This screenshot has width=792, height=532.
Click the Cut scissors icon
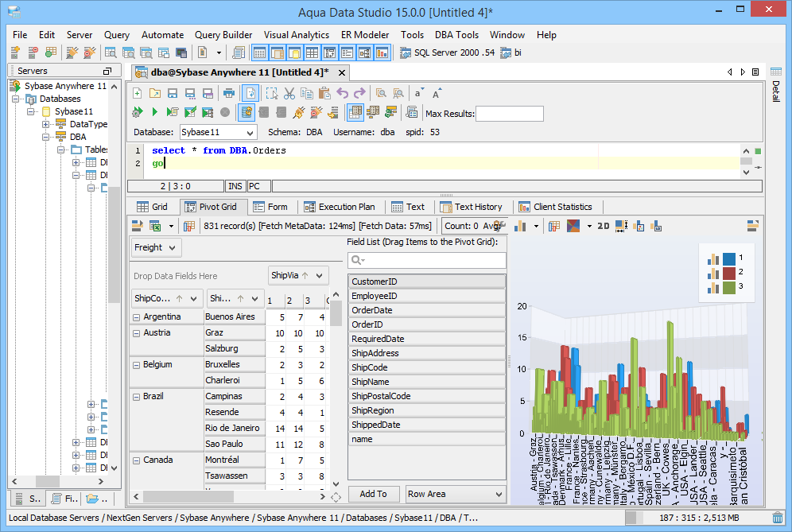[289, 94]
